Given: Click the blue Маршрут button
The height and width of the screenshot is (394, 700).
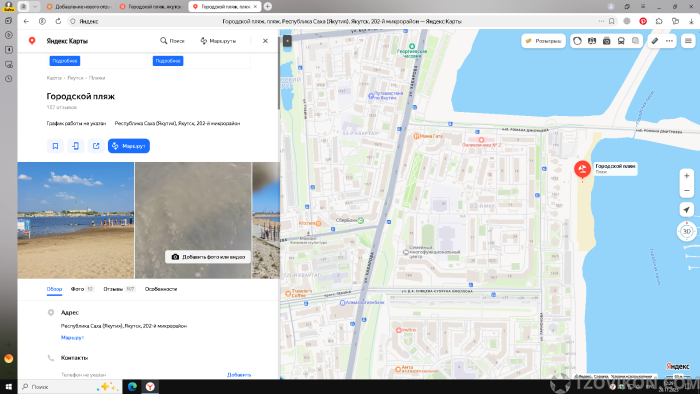Looking at the screenshot, I should coord(129,146).
